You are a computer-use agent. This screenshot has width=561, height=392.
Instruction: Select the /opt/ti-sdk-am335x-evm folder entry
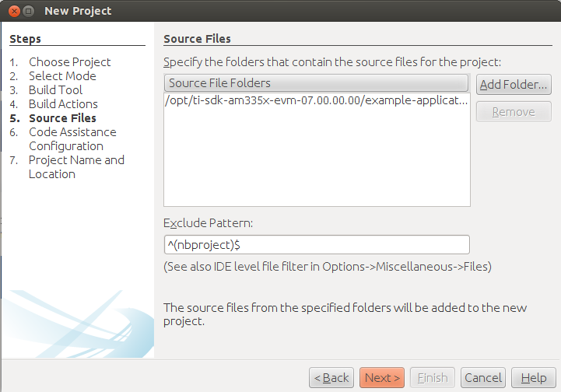pyautogui.click(x=316, y=100)
